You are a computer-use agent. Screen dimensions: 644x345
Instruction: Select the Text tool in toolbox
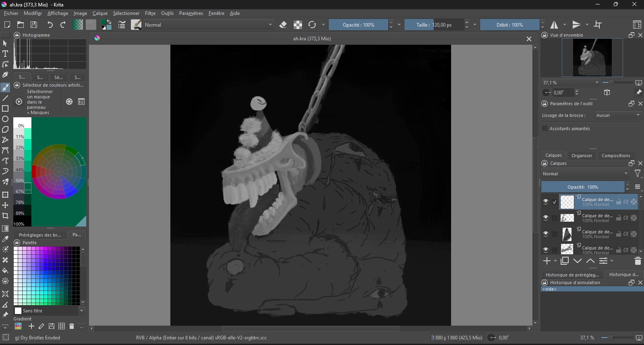click(x=5, y=54)
